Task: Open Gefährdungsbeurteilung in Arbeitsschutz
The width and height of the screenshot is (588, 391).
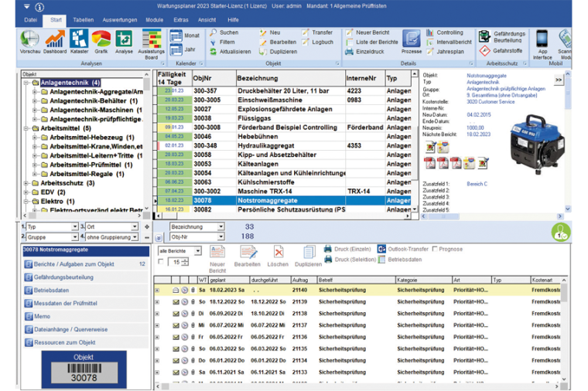Action: point(502,36)
